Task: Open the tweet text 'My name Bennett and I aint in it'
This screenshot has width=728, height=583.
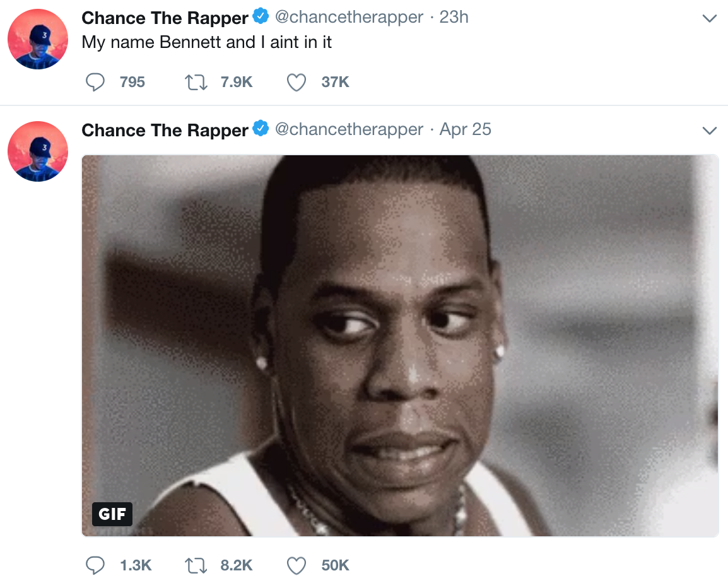Action: tap(207, 42)
